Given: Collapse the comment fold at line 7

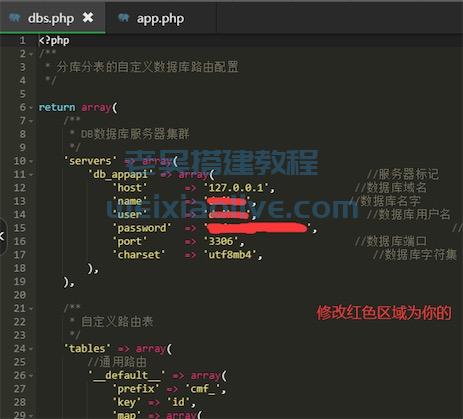Looking at the screenshot, I should [31, 121].
